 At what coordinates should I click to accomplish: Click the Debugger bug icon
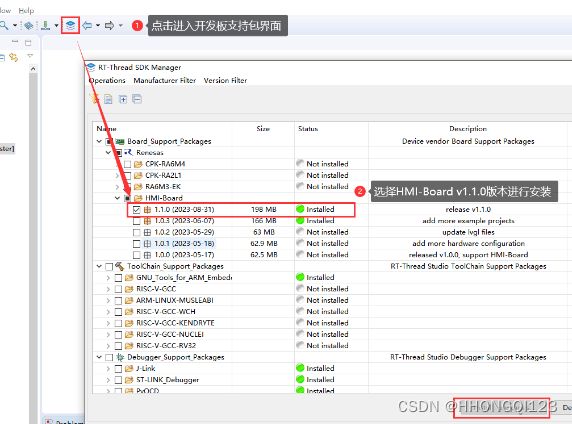(x=120, y=357)
